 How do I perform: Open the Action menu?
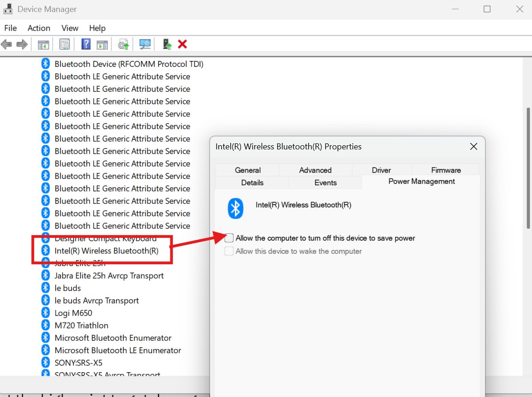pyautogui.click(x=39, y=28)
